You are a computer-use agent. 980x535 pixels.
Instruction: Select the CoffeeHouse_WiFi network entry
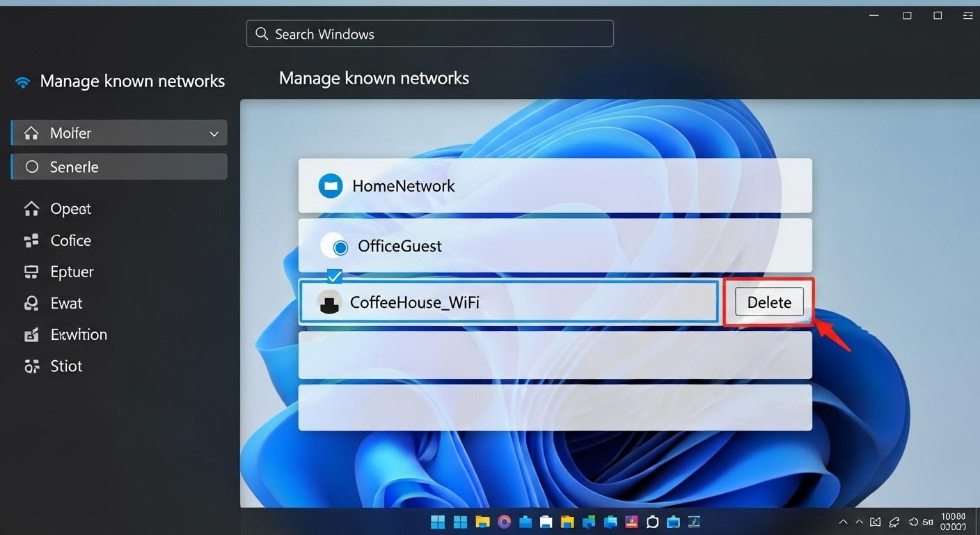[509, 302]
